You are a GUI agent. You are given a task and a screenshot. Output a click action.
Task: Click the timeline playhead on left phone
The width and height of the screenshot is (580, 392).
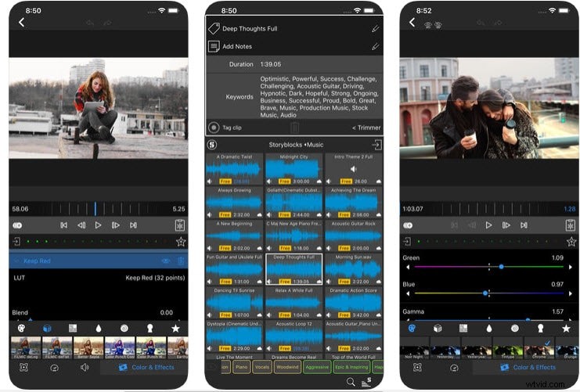(95, 209)
